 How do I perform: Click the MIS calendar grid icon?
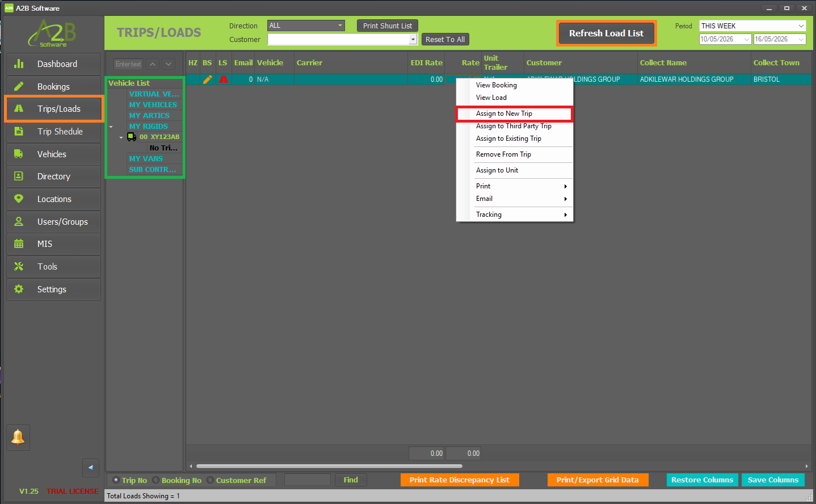(x=19, y=243)
